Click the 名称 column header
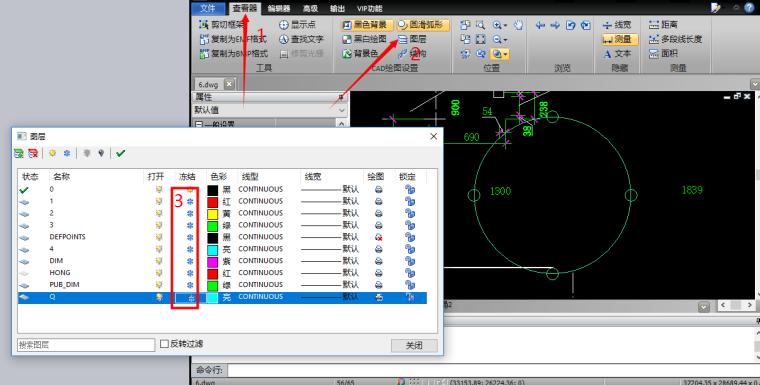 coord(62,176)
